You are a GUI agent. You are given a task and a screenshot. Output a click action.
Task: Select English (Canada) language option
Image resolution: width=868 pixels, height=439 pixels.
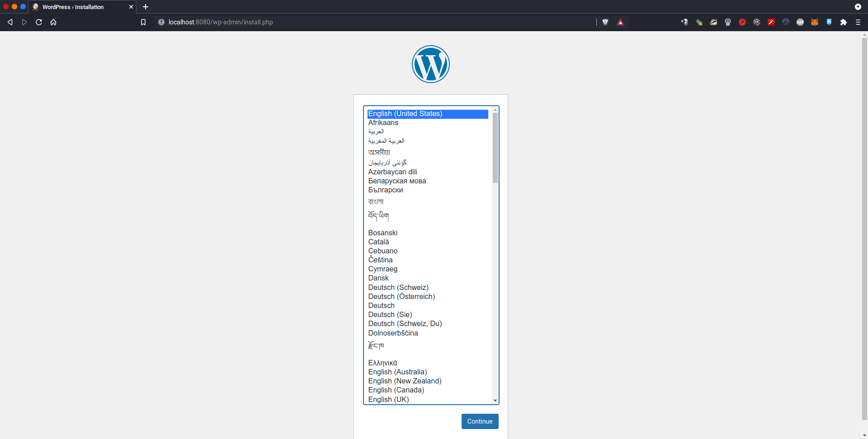428,390
